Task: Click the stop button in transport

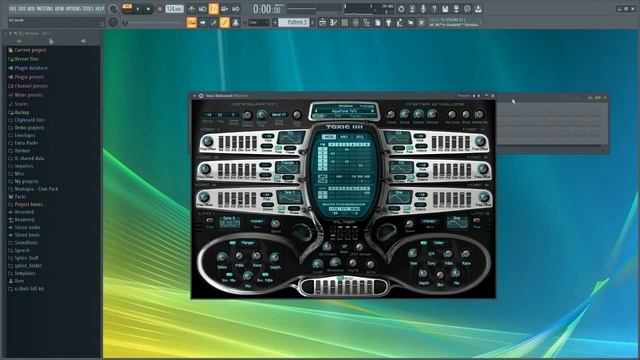Action: pos(148,9)
